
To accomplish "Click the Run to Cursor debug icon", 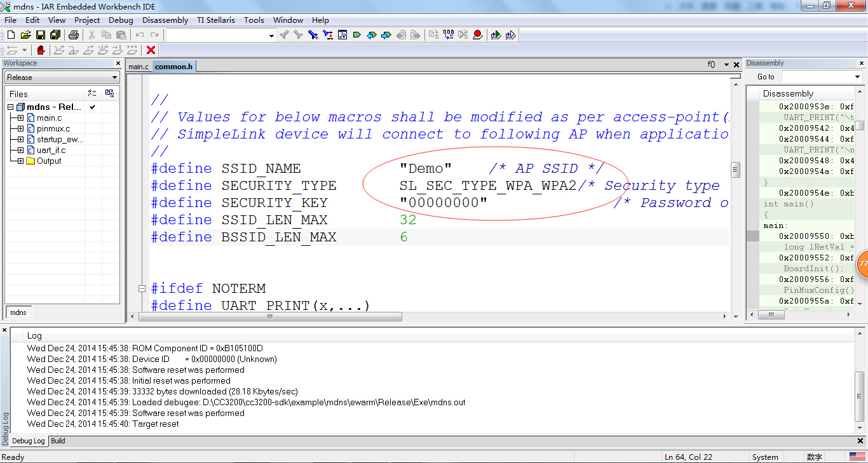I will click(118, 50).
